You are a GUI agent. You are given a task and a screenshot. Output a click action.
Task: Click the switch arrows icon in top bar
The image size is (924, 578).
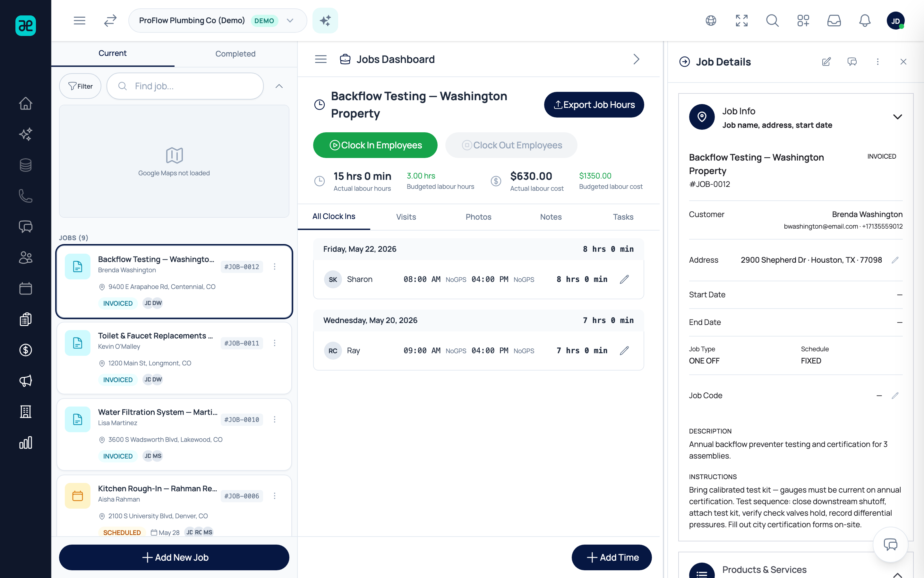click(x=110, y=21)
